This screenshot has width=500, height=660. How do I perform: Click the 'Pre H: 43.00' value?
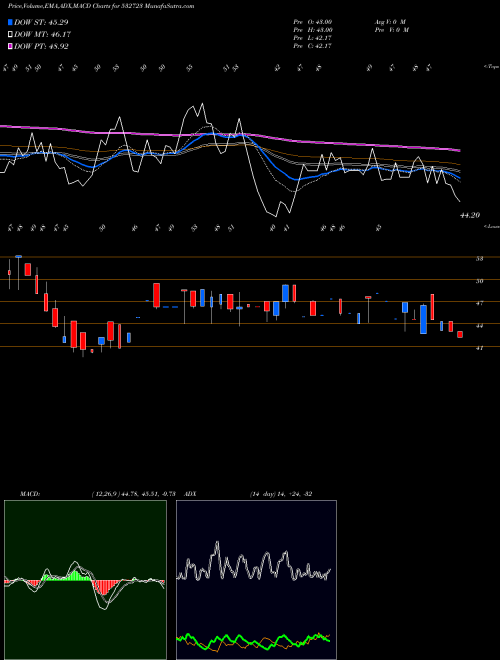[x=313, y=30]
